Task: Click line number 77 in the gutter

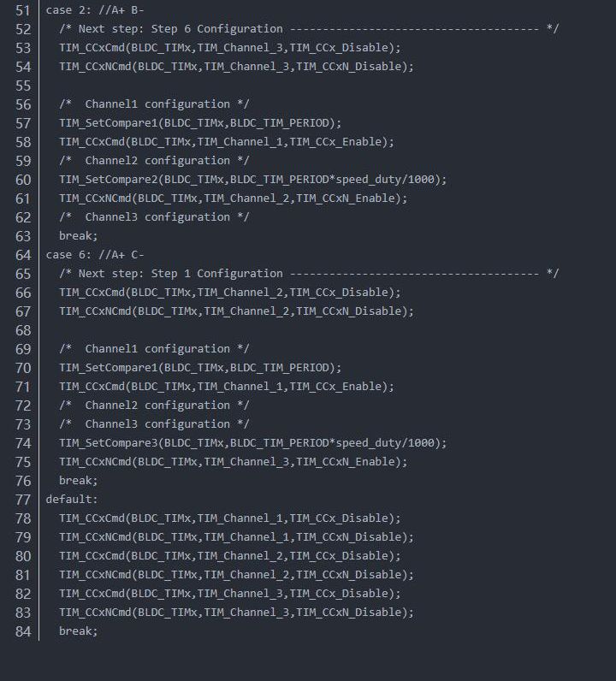Action: [x=22, y=500]
